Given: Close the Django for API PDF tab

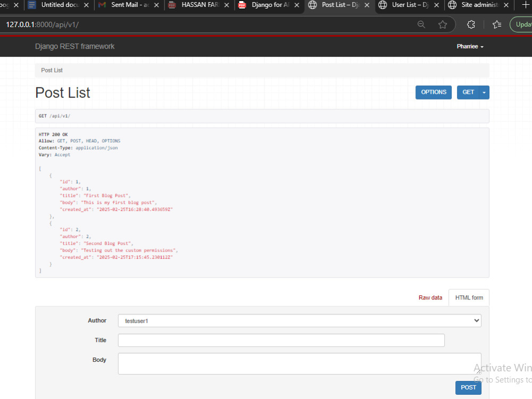Looking at the screenshot, I should pyautogui.click(x=296, y=5).
